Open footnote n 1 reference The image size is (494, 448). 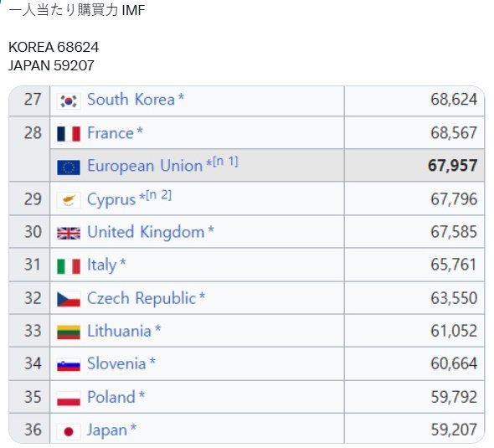225,162
